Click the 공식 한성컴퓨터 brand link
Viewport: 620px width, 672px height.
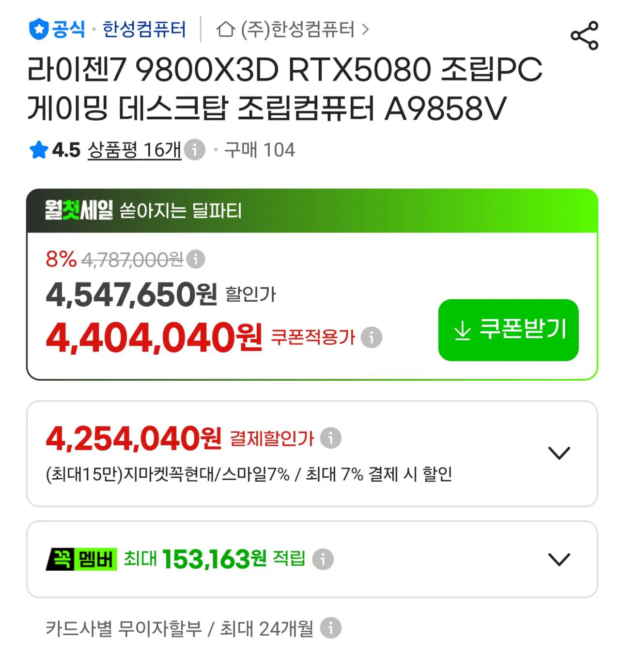(108, 29)
